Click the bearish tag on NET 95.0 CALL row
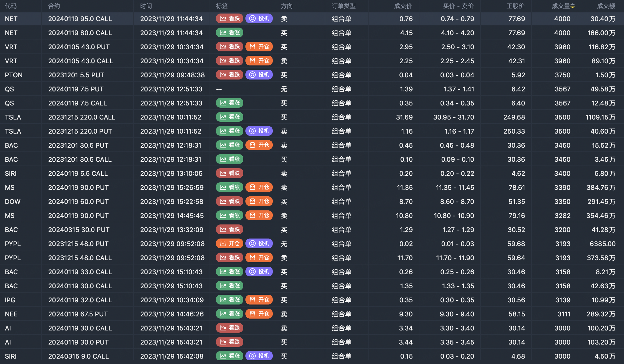The height and width of the screenshot is (364, 624). [x=229, y=18]
